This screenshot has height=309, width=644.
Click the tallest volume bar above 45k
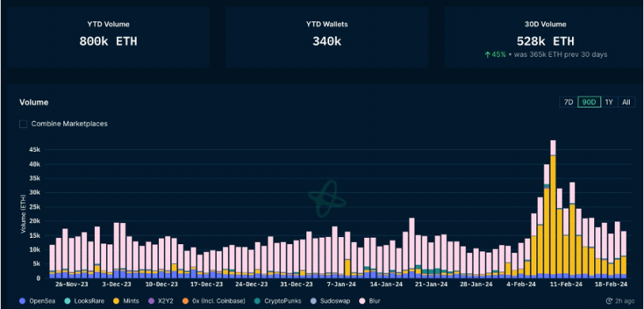click(553, 209)
